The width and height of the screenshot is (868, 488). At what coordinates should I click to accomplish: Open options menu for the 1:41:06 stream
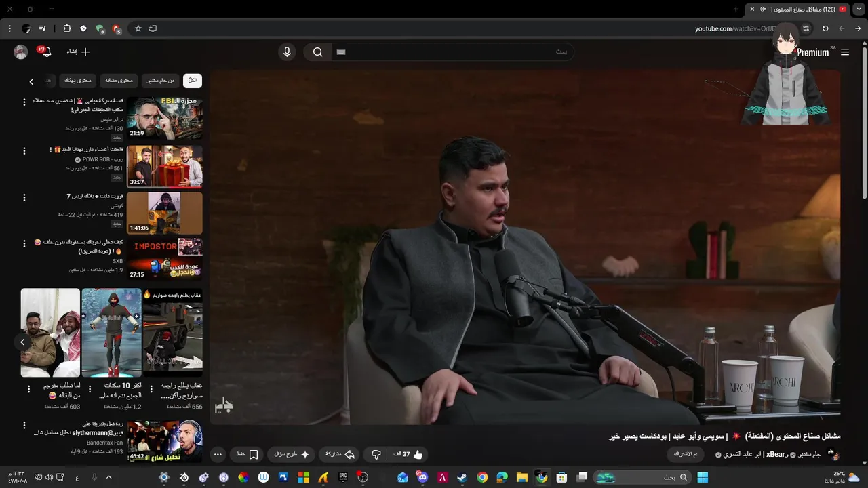point(24,198)
